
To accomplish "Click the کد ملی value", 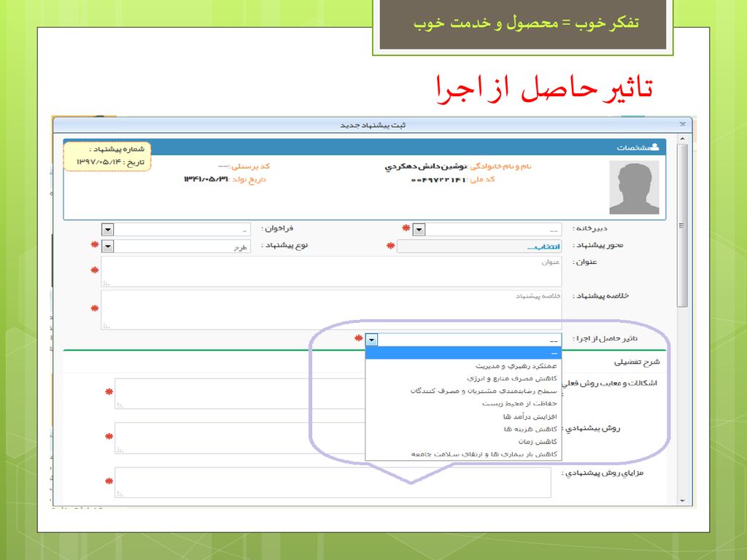I will point(438,180).
